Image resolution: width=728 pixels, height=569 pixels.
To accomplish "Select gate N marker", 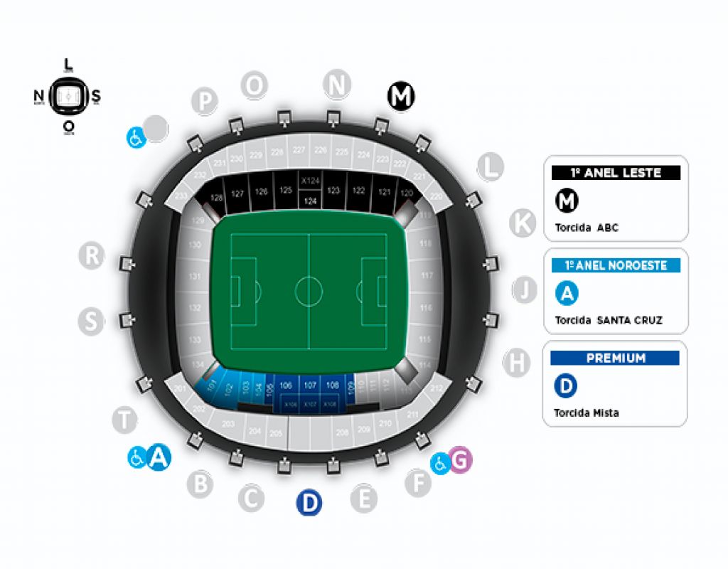I will click(x=336, y=85).
